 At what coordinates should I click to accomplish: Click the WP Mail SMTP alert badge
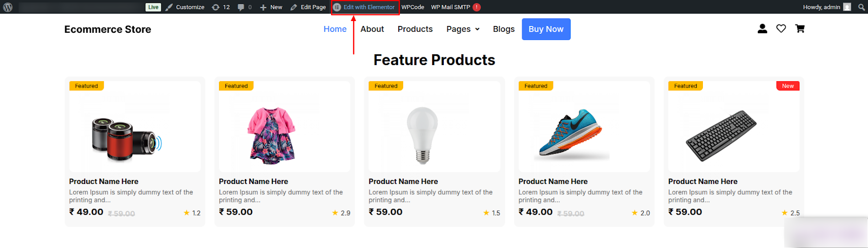pos(477,7)
